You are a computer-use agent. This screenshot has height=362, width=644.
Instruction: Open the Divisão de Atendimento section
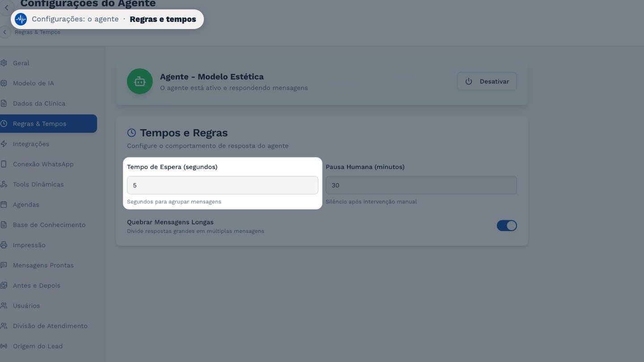[48, 326]
